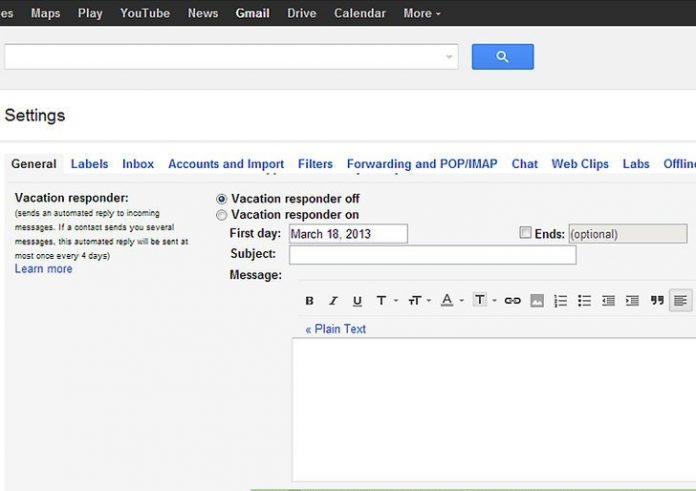The image size is (696, 491).
Task: Click the Subject input field
Action: (432, 255)
